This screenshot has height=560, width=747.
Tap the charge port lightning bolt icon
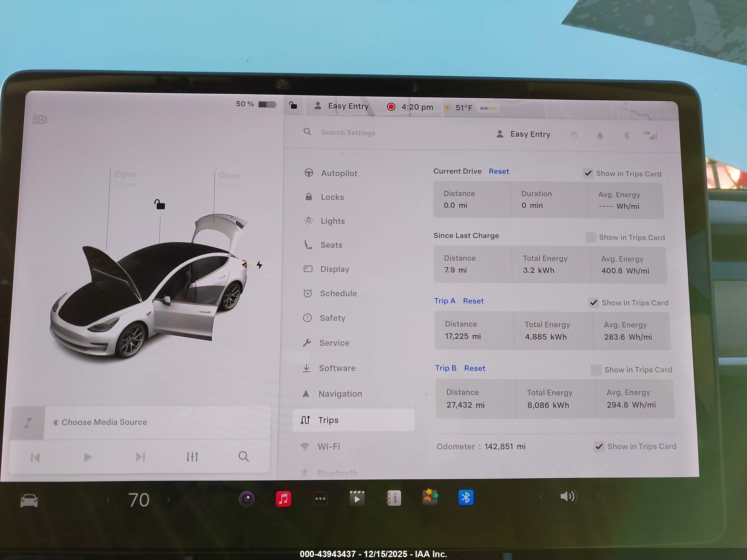(259, 265)
